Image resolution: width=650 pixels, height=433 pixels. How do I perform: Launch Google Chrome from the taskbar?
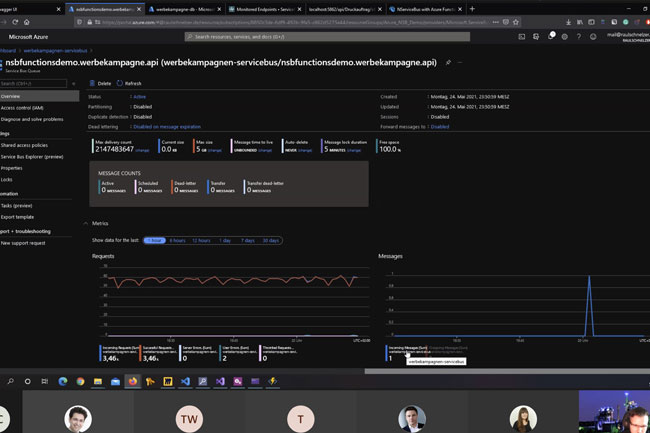80,381
